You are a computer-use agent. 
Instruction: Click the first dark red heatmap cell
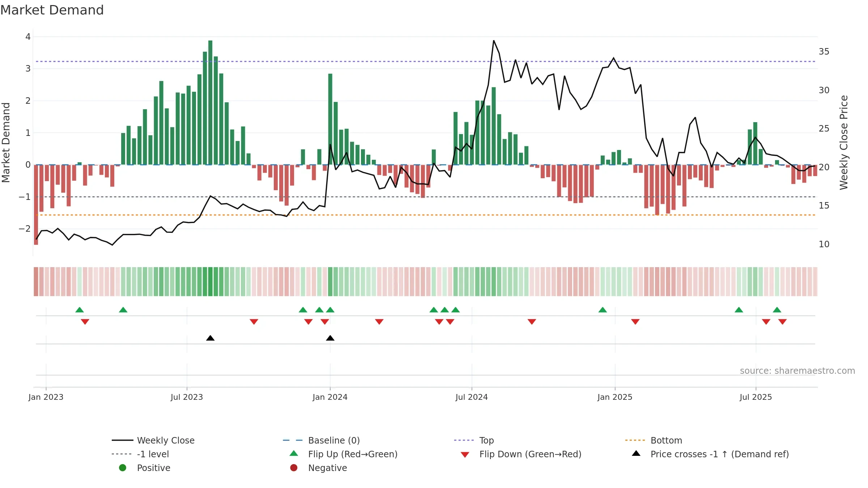pyautogui.click(x=36, y=282)
